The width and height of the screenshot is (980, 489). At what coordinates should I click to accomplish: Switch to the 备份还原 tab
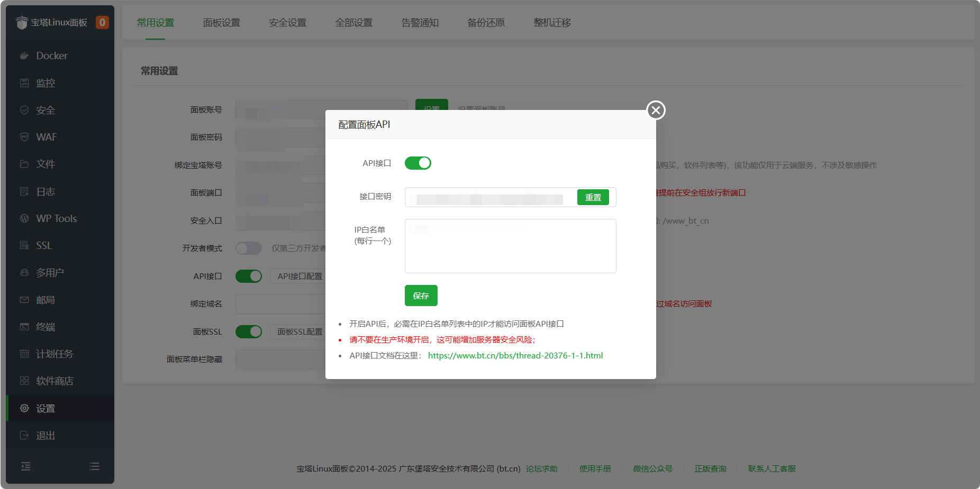tap(485, 23)
